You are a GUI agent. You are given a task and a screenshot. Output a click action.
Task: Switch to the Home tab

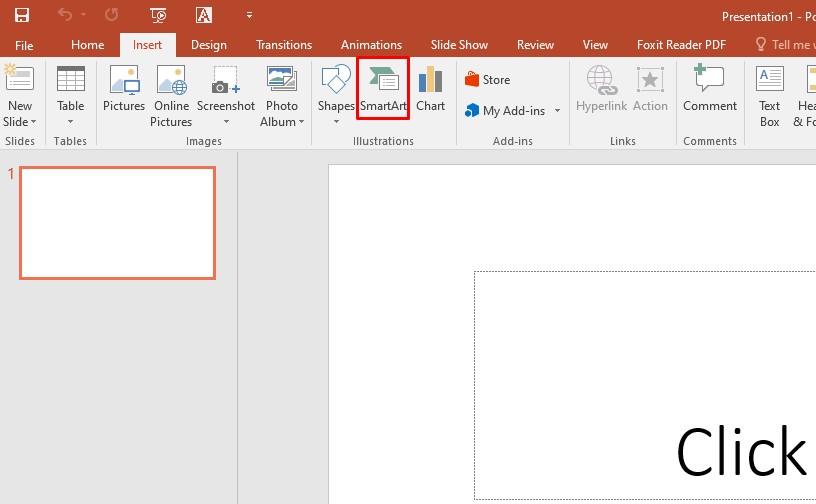tap(87, 45)
